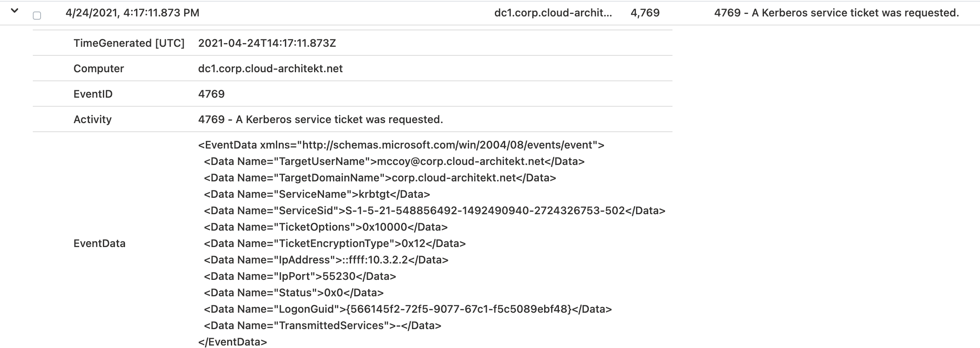The width and height of the screenshot is (980, 348).
Task: Click the ServiceName krbtgt data line
Action: [317, 194]
